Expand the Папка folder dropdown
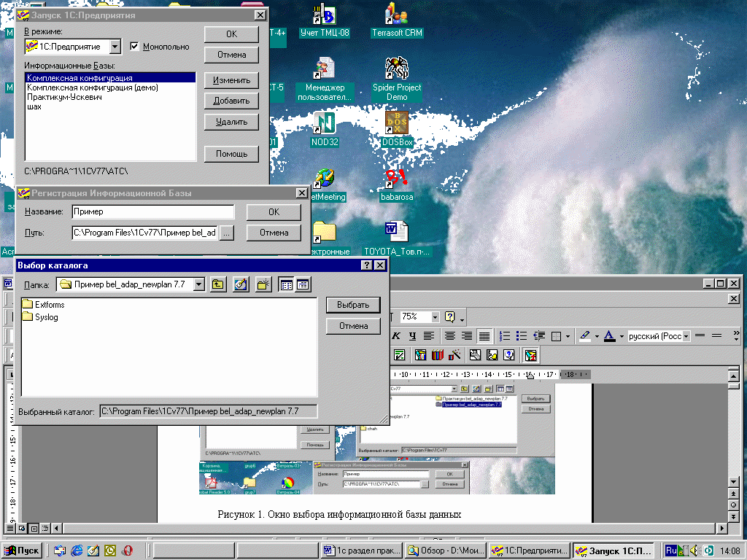 (x=199, y=285)
